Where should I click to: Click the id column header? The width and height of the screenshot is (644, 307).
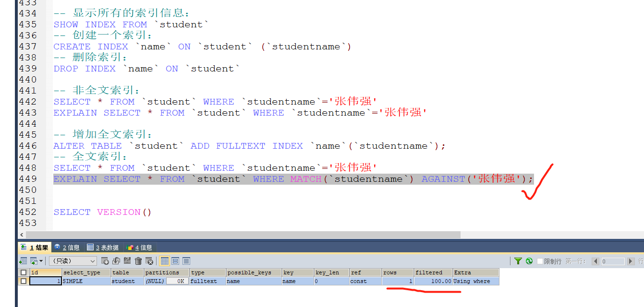45,272
